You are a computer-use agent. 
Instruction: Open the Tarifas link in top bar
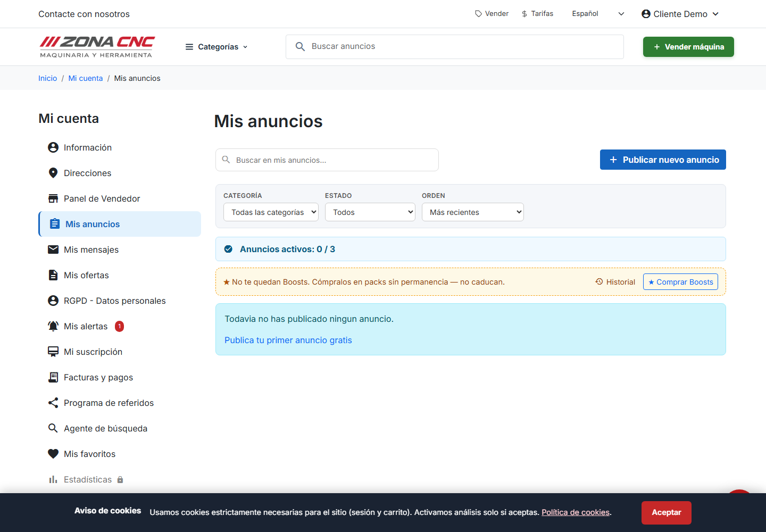[537, 14]
